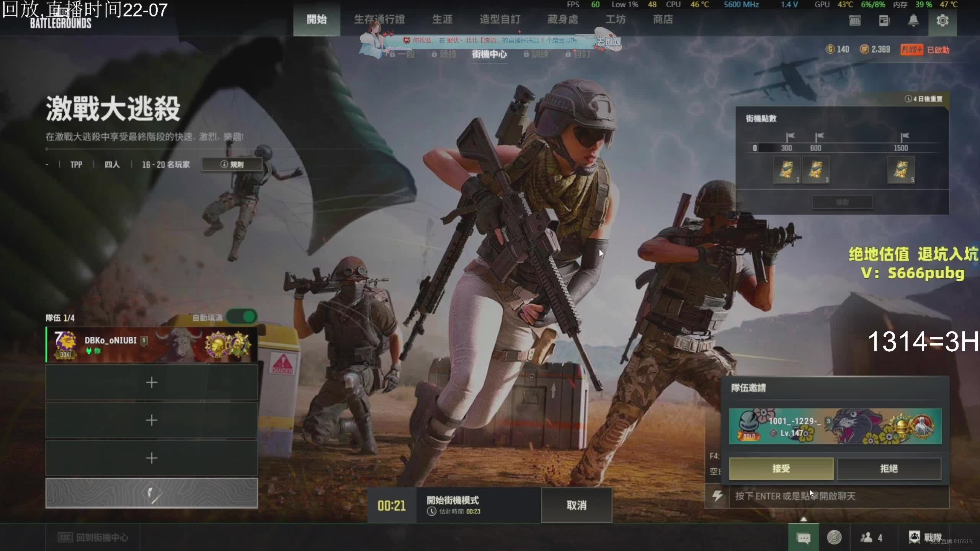The height and width of the screenshot is (551, 980).
Task: Open the inventory crate icon in top bar
Action: (855, 21)
